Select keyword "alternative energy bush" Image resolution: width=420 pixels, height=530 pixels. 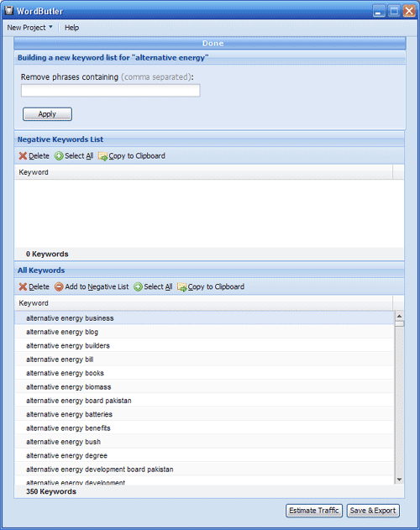tap(204, 442)
